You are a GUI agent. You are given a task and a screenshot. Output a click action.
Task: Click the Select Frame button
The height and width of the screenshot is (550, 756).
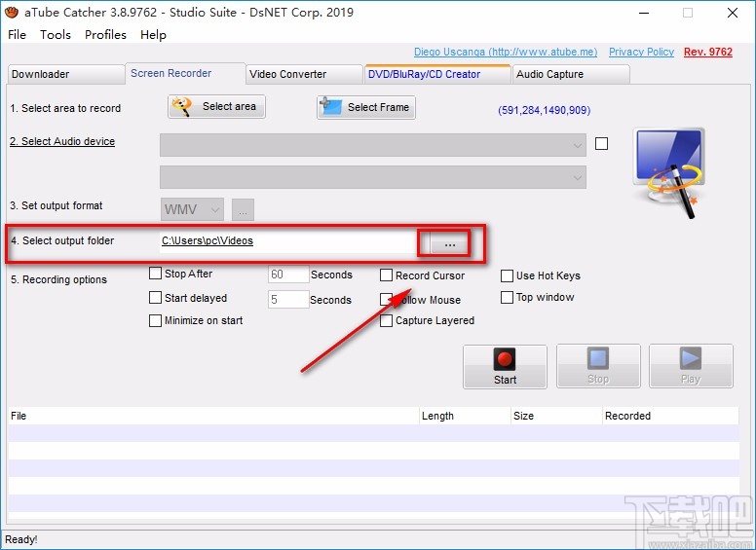point(365,107)
